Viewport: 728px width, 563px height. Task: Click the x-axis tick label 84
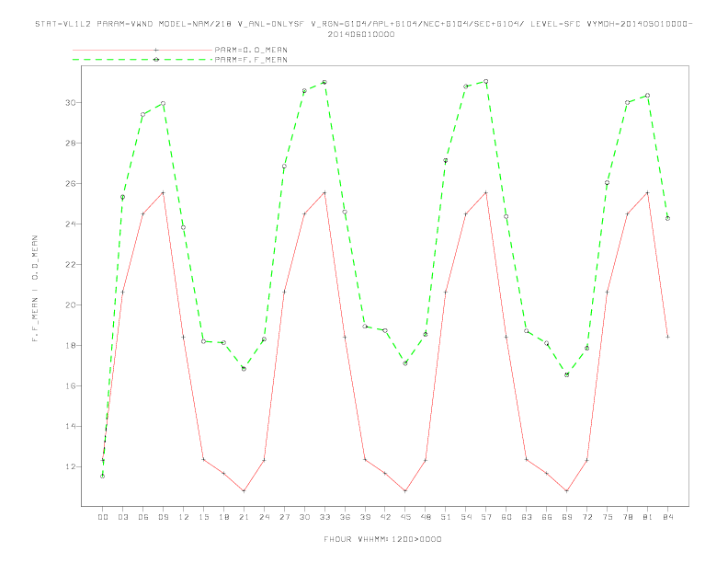[x=667, y=517]
